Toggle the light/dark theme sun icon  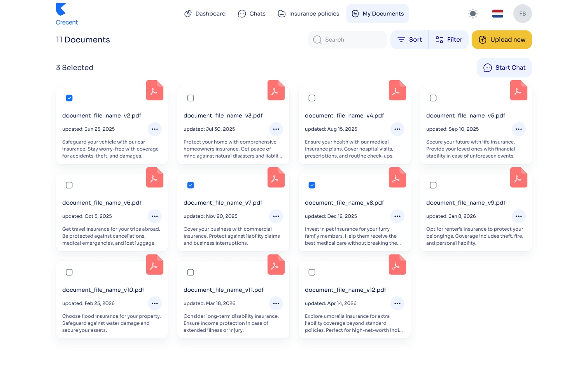(x=473, y=14)
